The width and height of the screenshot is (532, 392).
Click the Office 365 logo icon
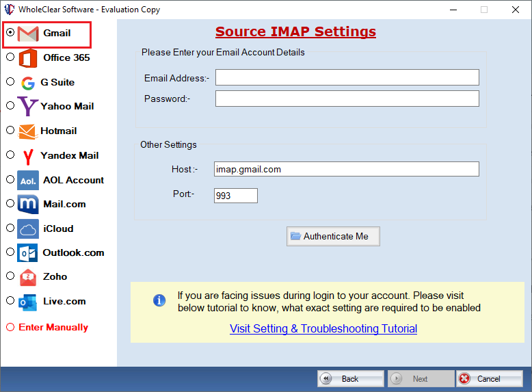pos(28,58)
